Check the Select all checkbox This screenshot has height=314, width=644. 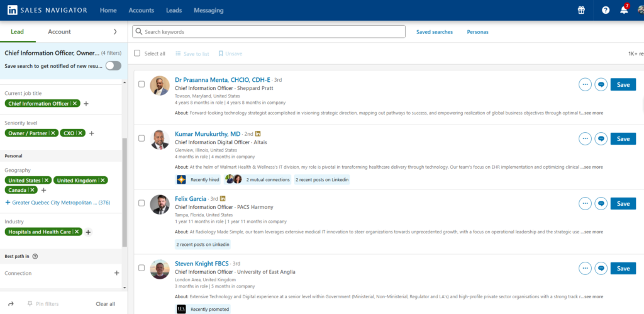[137, 53]
